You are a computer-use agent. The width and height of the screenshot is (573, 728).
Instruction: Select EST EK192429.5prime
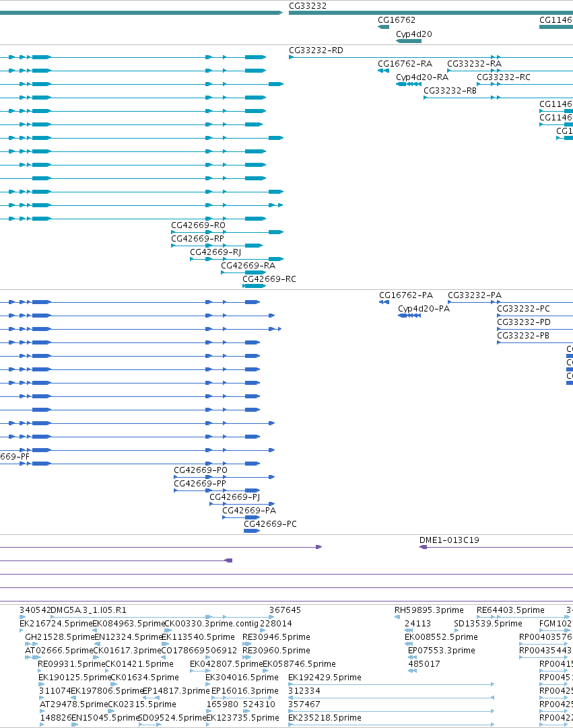[x=325, y=678]
